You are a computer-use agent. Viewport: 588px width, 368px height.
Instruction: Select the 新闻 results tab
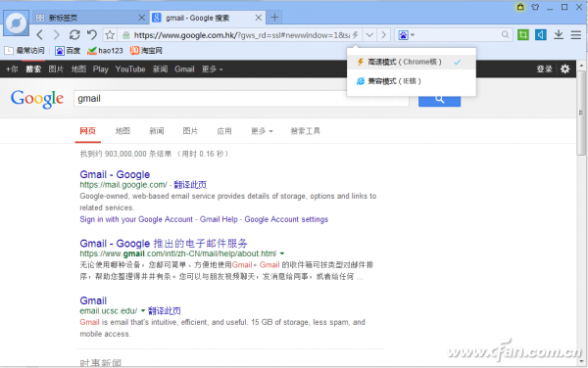[x=157, y=131]
